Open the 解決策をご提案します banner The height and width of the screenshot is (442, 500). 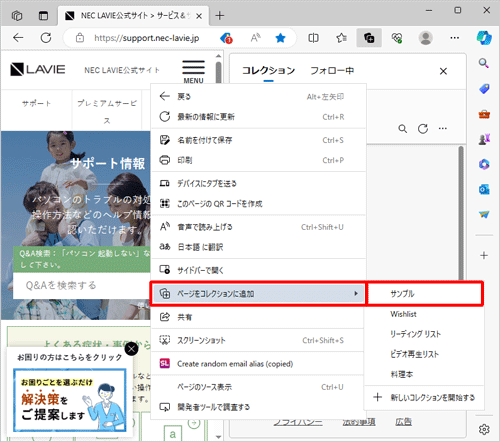pos(70,400)
